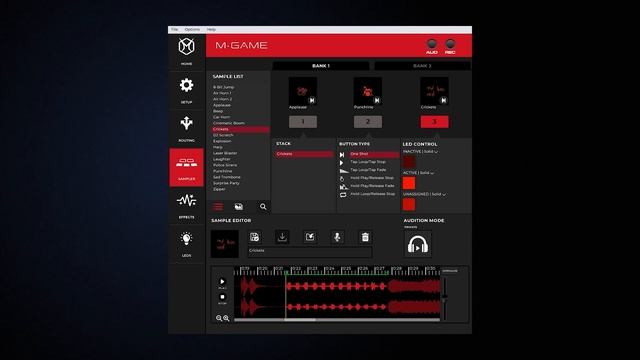The width and height of the screenshot is (640, 360).
Task: Select Surprise Party in the Sample List
Action: pyautogui.click(x=226, y=183)
